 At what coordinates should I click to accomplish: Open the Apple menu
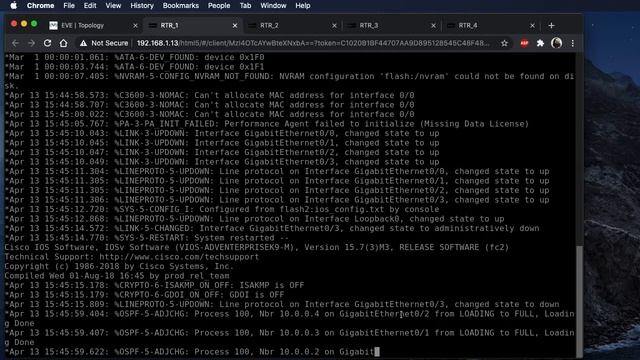(x=13, y=6)
